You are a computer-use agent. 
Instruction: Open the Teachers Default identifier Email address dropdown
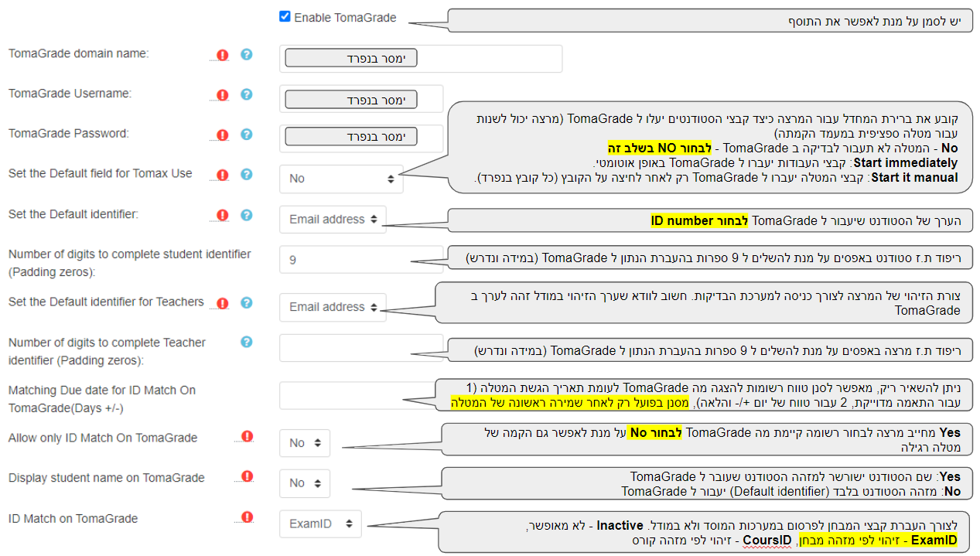pos(333,307)
